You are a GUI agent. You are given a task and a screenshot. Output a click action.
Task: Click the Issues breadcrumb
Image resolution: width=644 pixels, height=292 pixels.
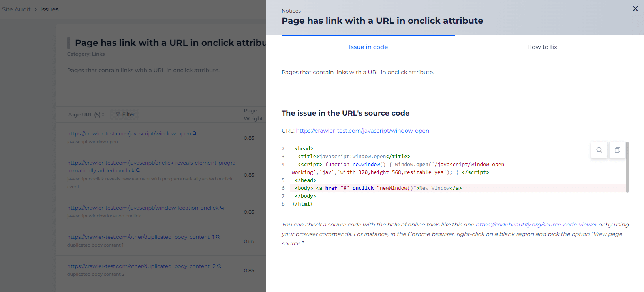49,9
